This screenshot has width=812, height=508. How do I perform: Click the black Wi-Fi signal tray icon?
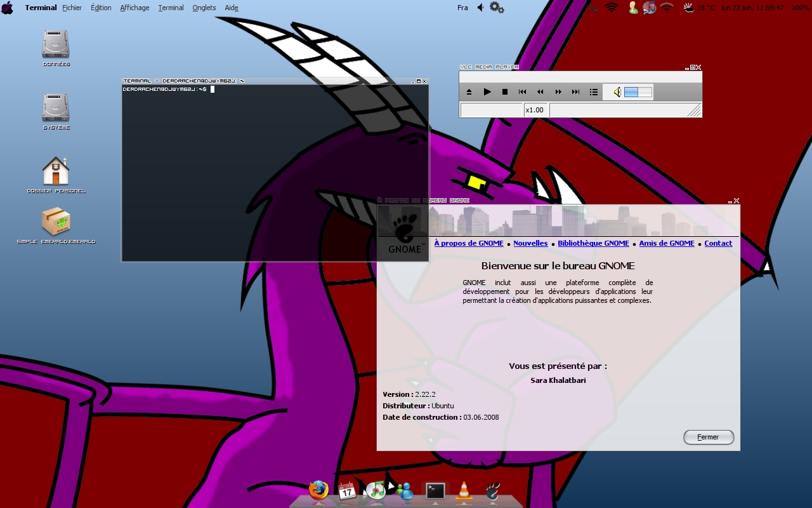click(x=612, y=8)
